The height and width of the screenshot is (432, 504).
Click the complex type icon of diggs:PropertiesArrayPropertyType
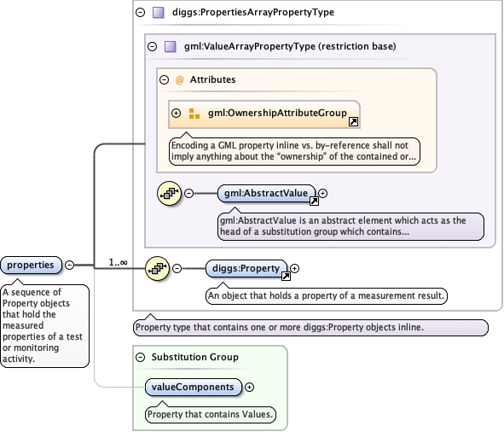coord(158,13)
